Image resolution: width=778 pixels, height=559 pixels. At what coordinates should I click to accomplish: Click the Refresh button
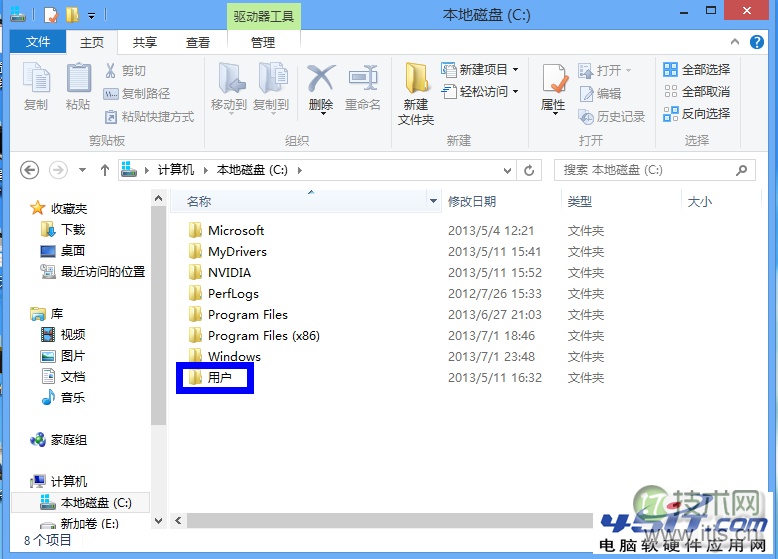[529, 170]
